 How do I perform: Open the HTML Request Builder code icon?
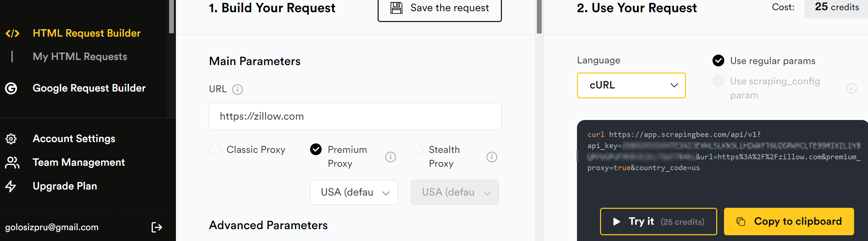(13, 33)
